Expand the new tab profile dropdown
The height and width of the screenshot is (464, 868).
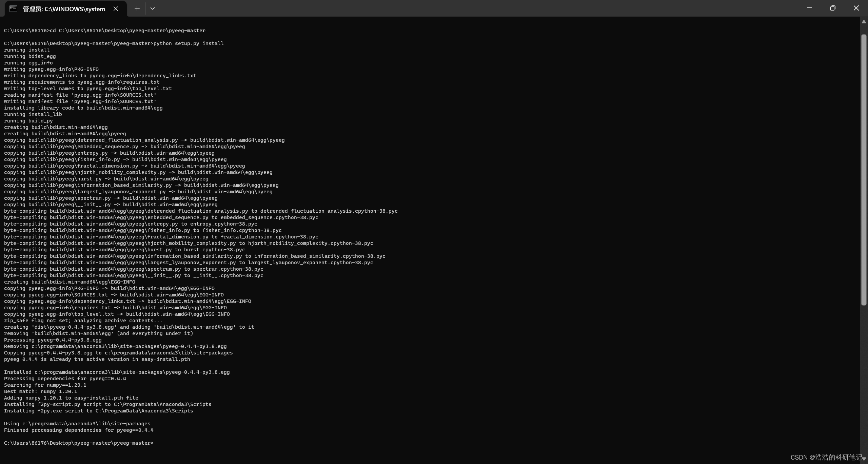[x=153, y=8]
